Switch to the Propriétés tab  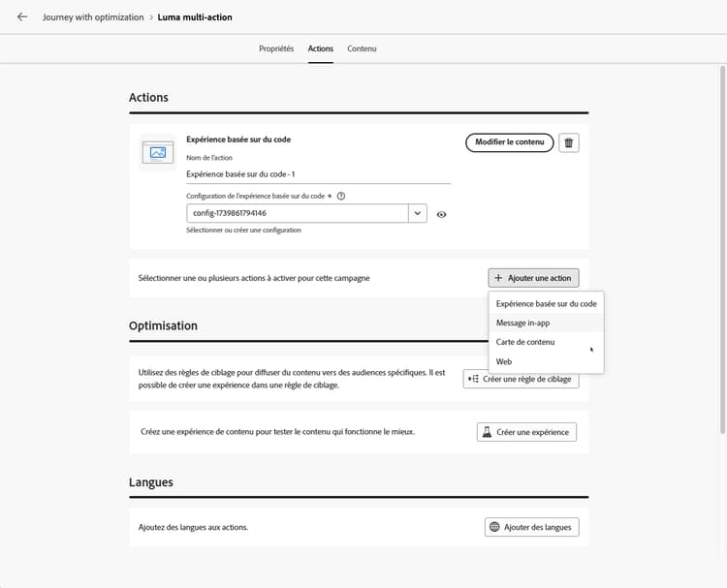[x=276, y=48]
